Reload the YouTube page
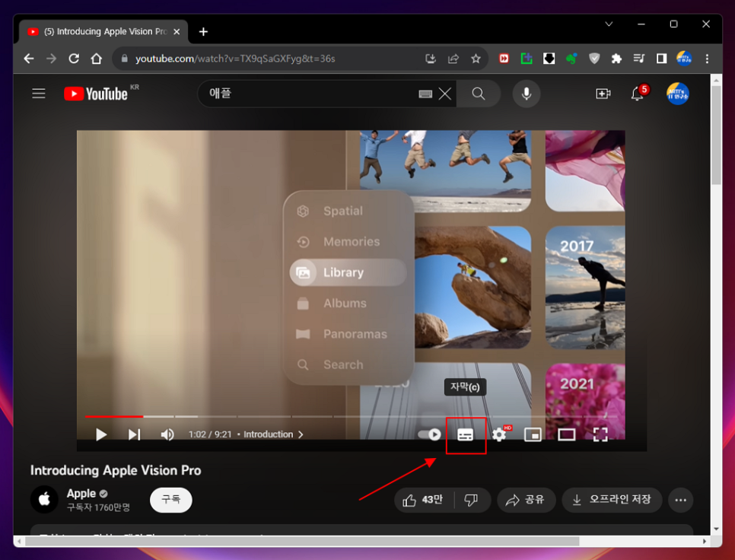The width and height of the screenshot is (735, 560). 74,59
